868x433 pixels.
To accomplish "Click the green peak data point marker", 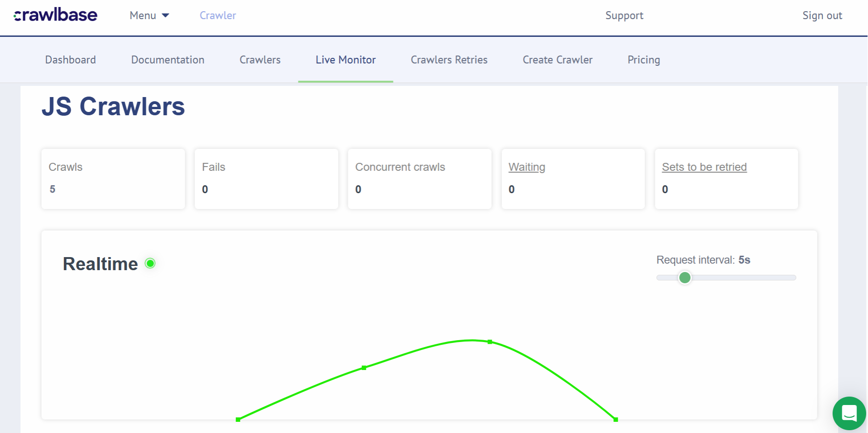I will 489,342.
